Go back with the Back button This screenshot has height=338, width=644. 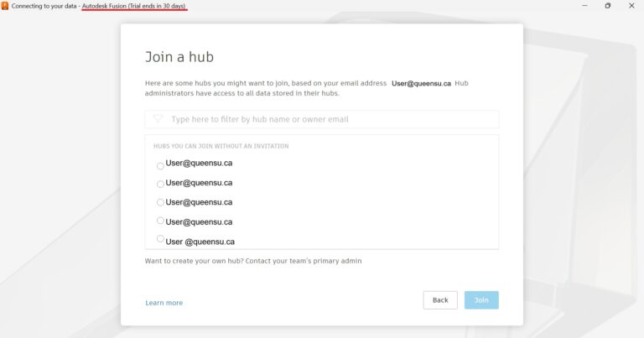point(440,300)
